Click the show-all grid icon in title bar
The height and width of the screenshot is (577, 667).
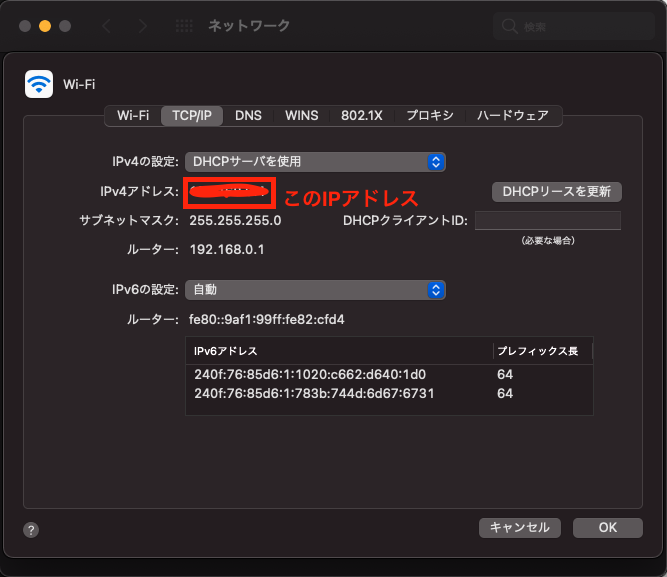[184, 26]
